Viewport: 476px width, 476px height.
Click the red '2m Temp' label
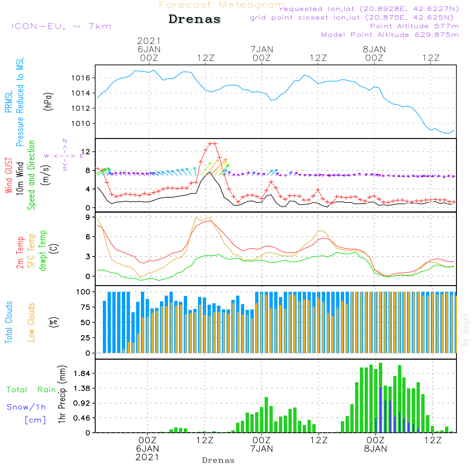point(20,253)
